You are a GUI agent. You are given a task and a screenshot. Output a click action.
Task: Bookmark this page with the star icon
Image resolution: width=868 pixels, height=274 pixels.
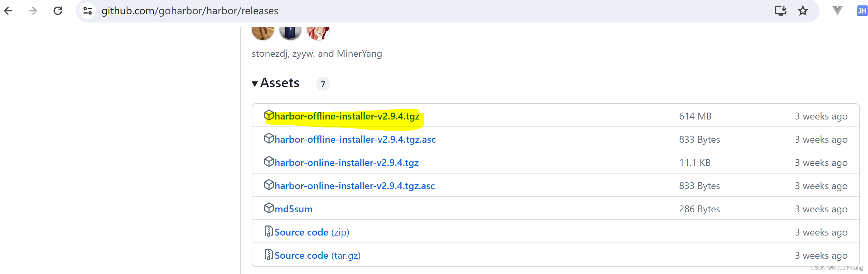pyautogui.click(x=803, y=11)
